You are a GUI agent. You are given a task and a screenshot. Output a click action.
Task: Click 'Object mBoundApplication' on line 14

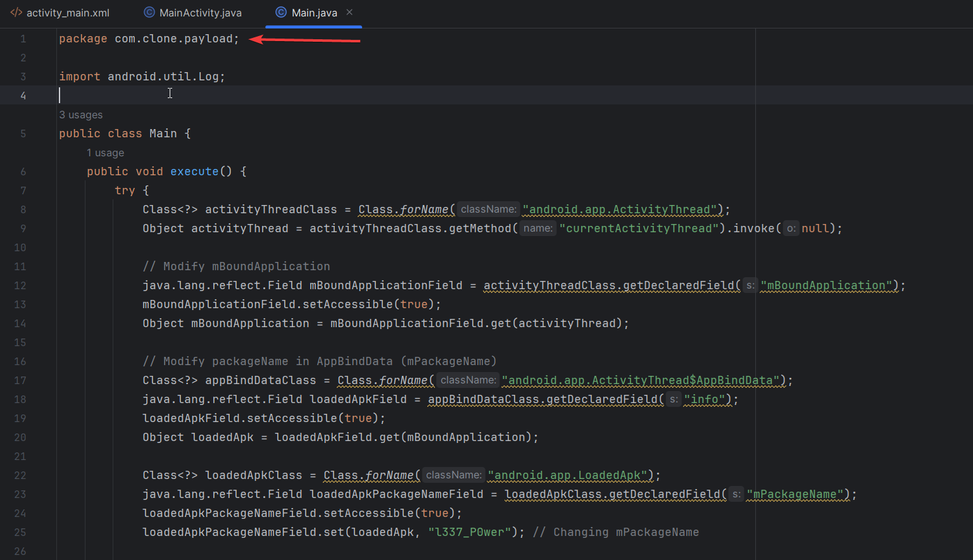226,323
